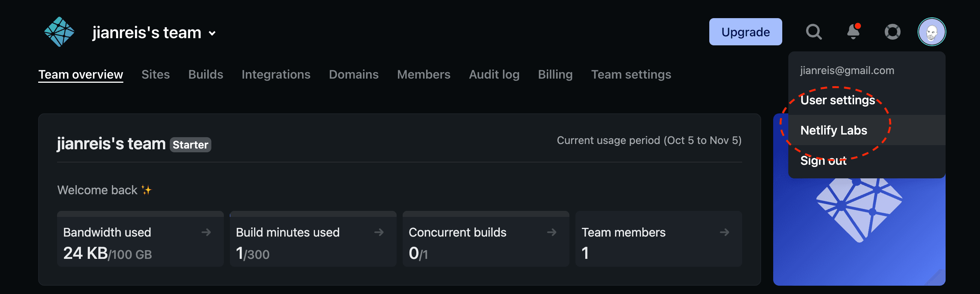Open the Builds tab
This screenshot has width=980, height=294.
coord(205,74)
